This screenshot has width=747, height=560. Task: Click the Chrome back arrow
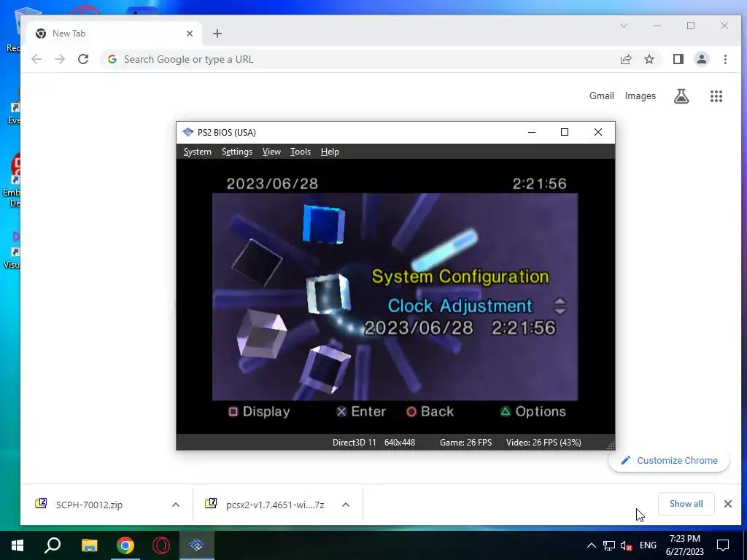click(36, 59)
